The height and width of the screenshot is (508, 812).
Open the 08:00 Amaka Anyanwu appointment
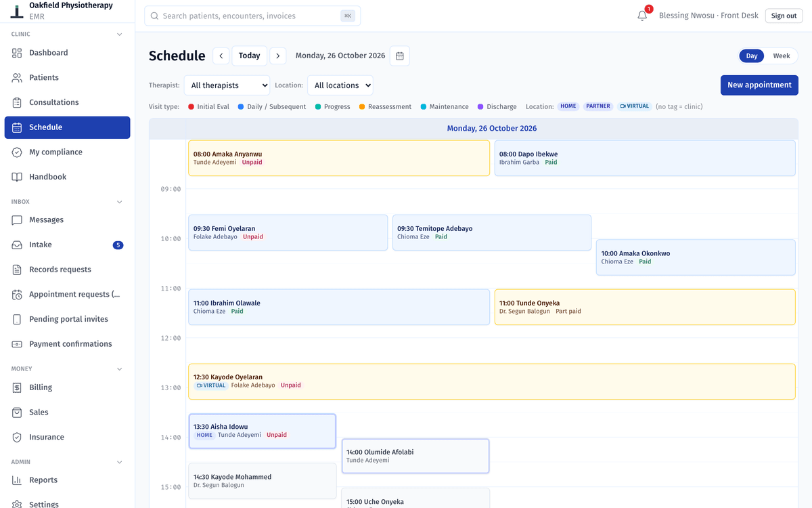click(x=339, y=158)
